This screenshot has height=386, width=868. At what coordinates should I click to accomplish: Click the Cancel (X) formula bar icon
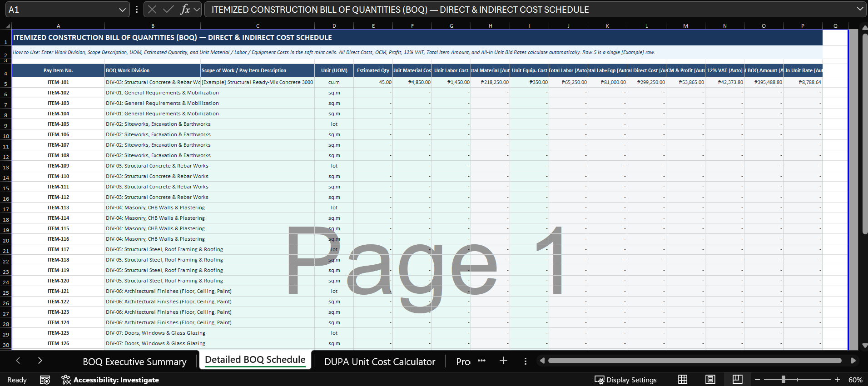tap(152, 10)
